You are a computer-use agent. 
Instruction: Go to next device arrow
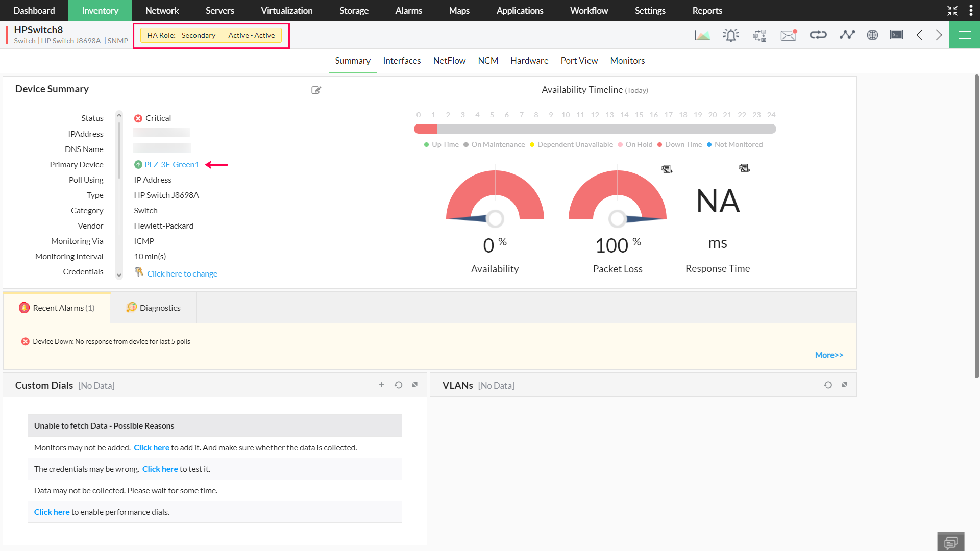click(939, 35)
